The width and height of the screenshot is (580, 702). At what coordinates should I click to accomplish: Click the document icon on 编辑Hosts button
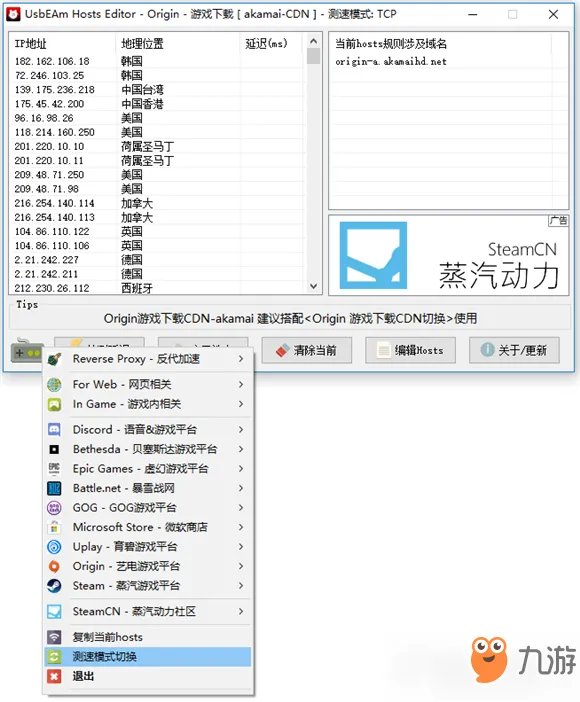[384, 350]
